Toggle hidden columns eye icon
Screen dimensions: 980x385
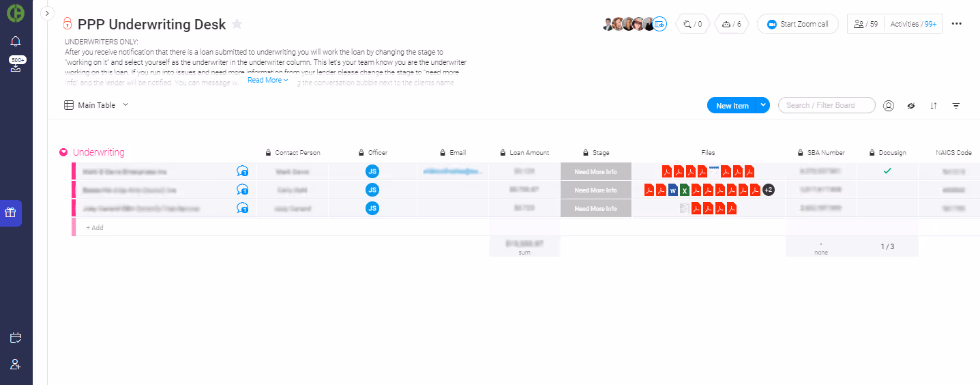pyautogui.click(x=910, y=106)
